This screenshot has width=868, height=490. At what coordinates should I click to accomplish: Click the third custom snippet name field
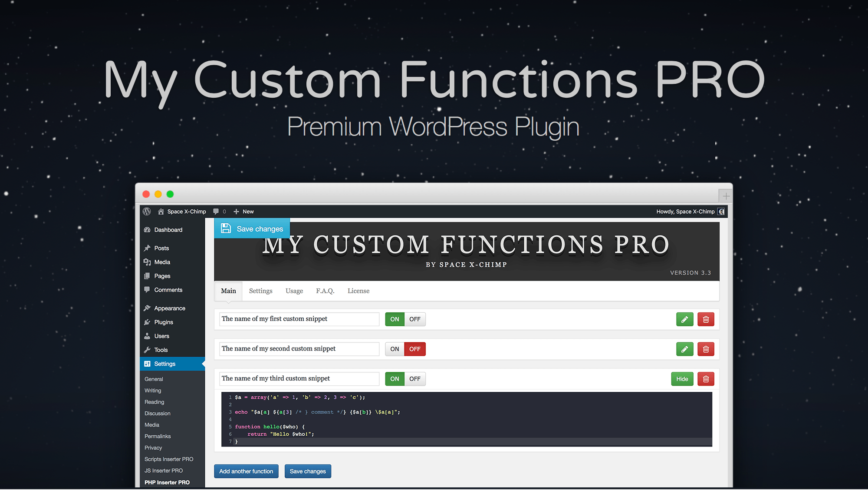point(299,379)
